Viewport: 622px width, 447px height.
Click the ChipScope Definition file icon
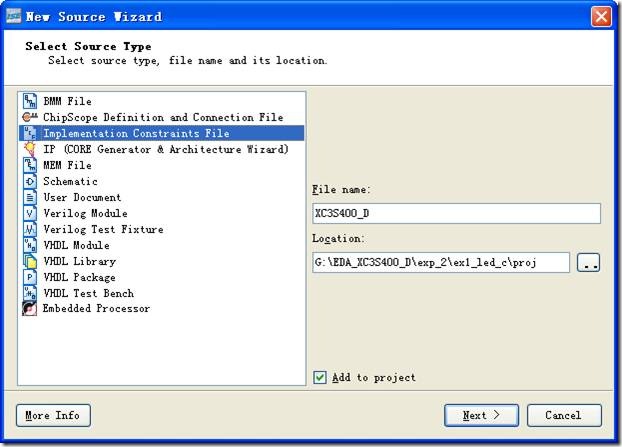point(29,117)
